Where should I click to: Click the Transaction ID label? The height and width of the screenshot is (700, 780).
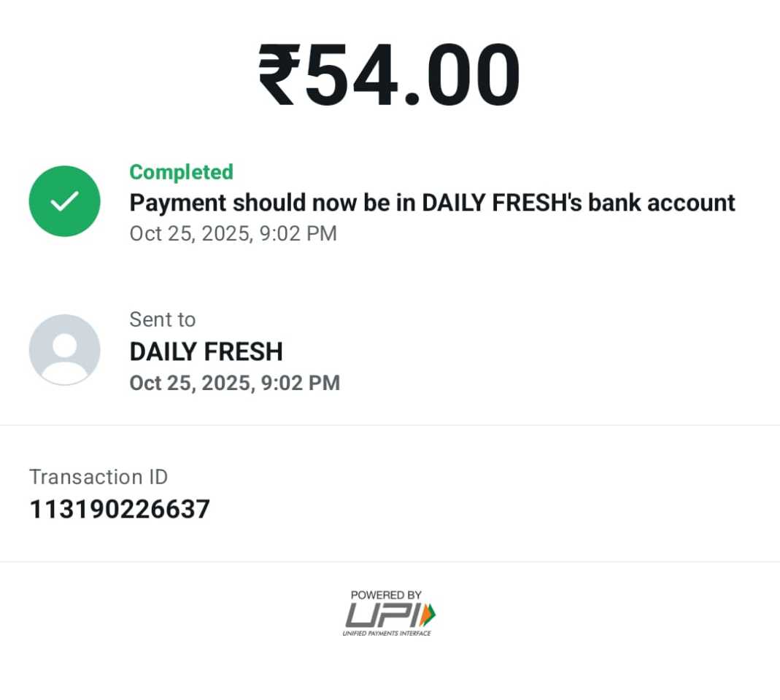99,477
